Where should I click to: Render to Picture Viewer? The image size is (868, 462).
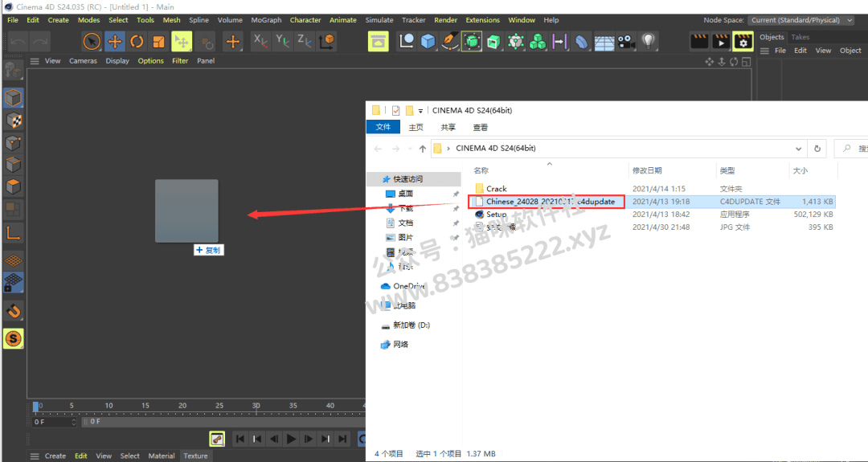click(721, 42)
